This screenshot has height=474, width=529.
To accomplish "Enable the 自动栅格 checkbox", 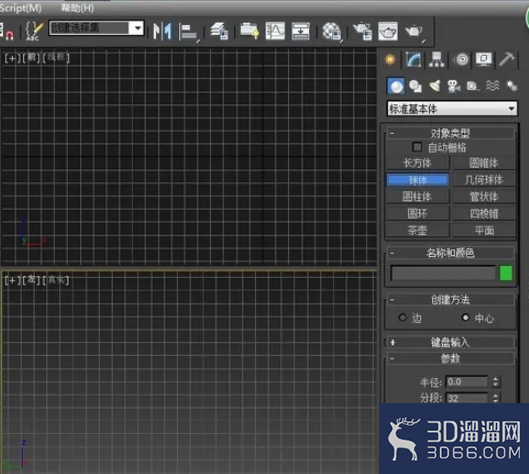I will 417,147.
